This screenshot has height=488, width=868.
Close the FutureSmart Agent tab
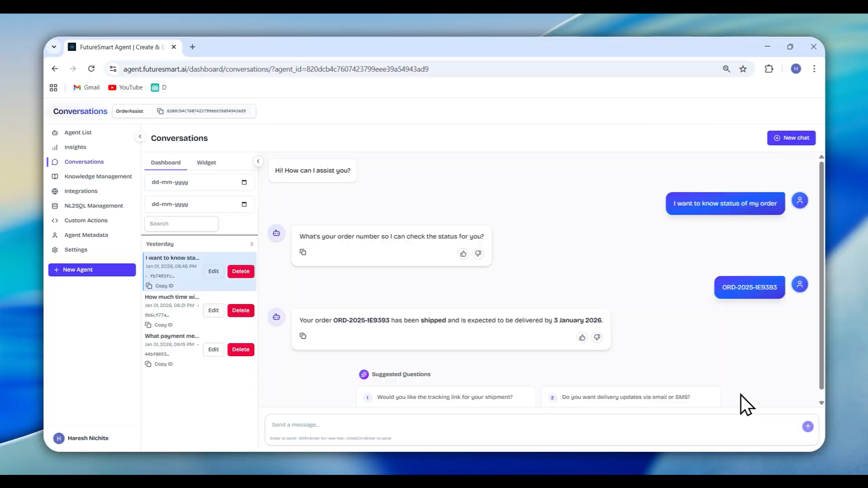click(174, 47)
